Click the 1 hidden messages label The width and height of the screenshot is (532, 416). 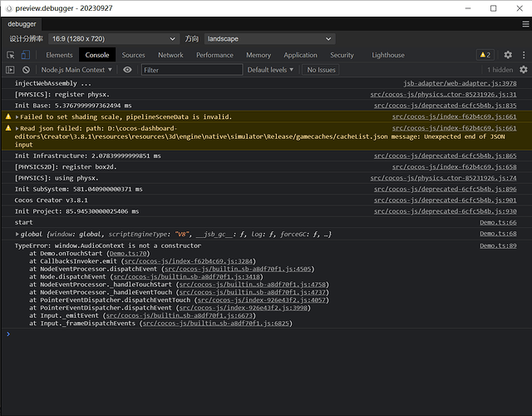500,70
